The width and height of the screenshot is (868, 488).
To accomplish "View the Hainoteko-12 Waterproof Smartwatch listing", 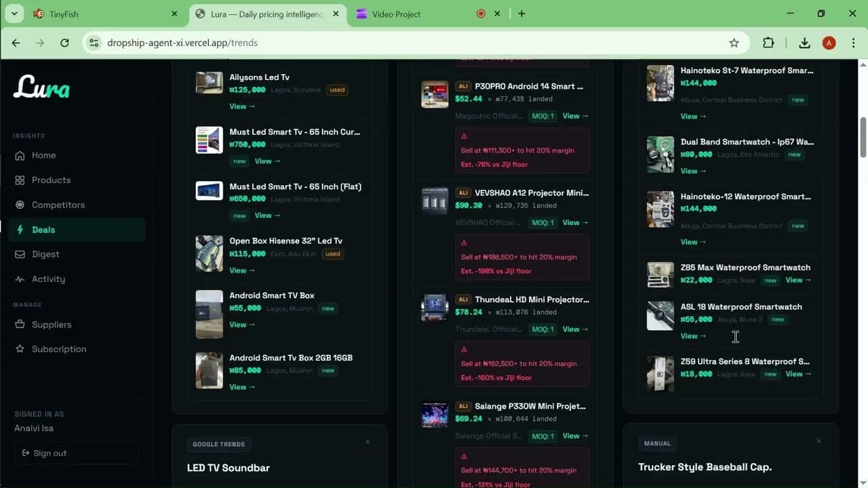I will click(694, 242).
